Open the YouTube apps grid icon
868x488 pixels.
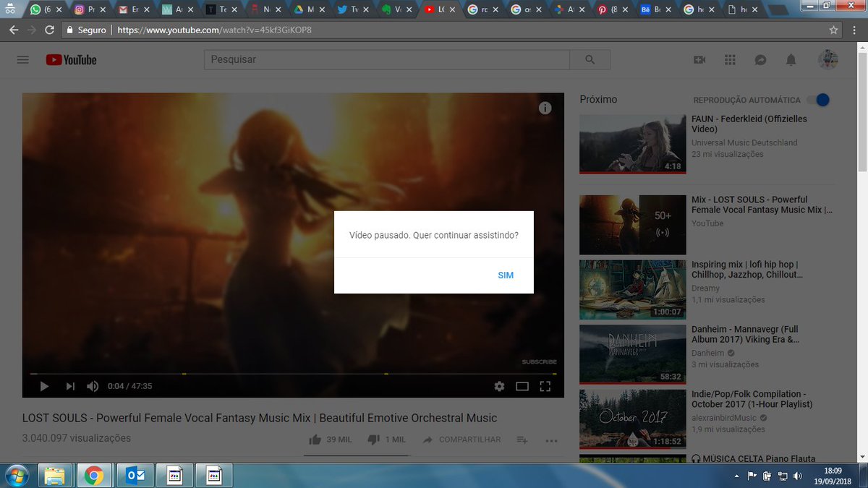(730, 60)
